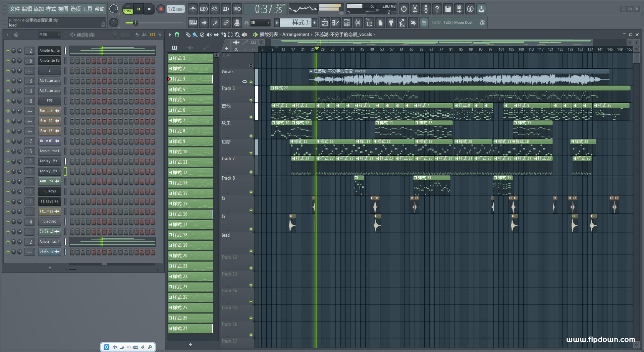This screenshot has height=352, width=644.
Task: Open the mixer window from the toolbar
Action: click(358, 23)
